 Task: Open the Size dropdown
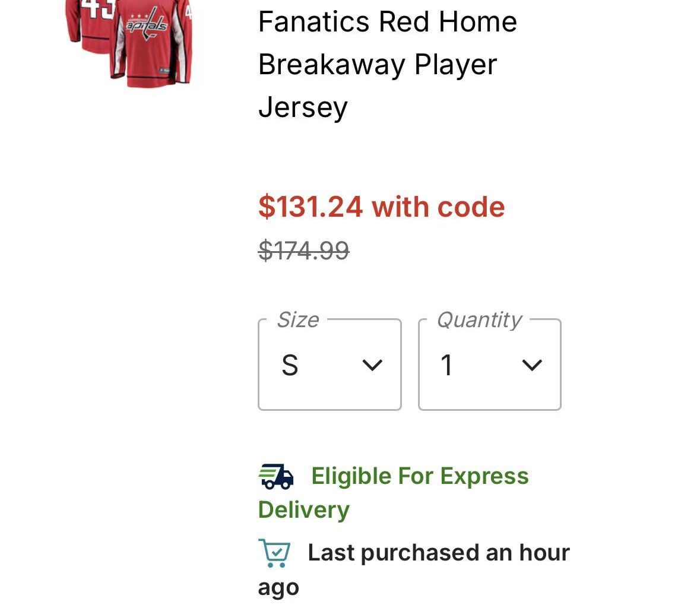[330, 364]
